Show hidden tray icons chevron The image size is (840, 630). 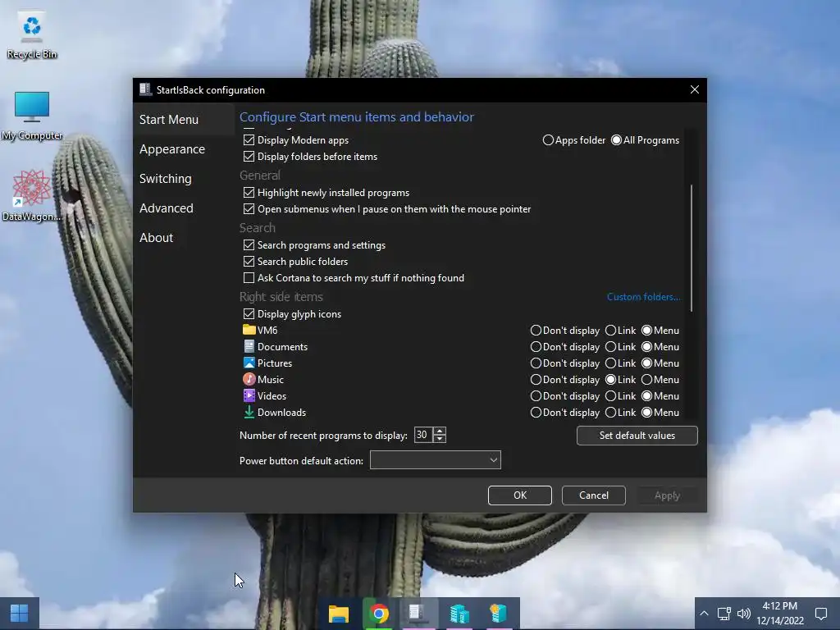704,614
